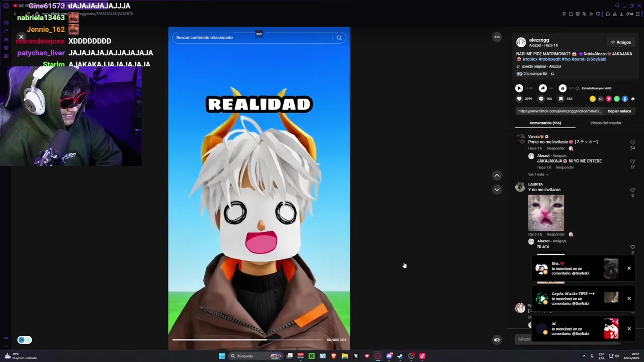Expand more share options arrow

tap(633, 99)
